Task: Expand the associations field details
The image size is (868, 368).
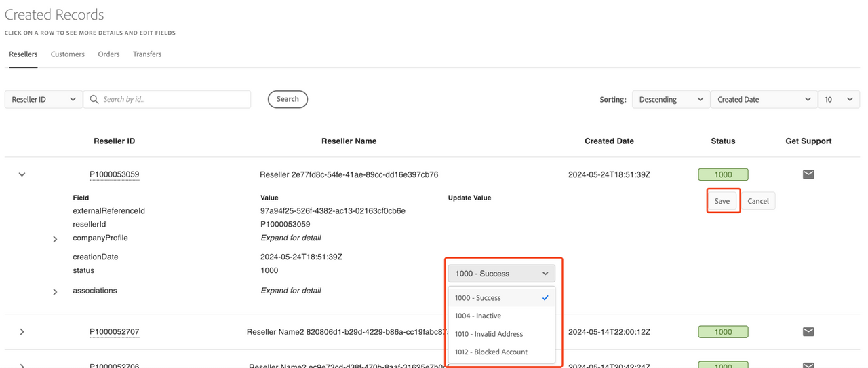Action: [55, 292]
